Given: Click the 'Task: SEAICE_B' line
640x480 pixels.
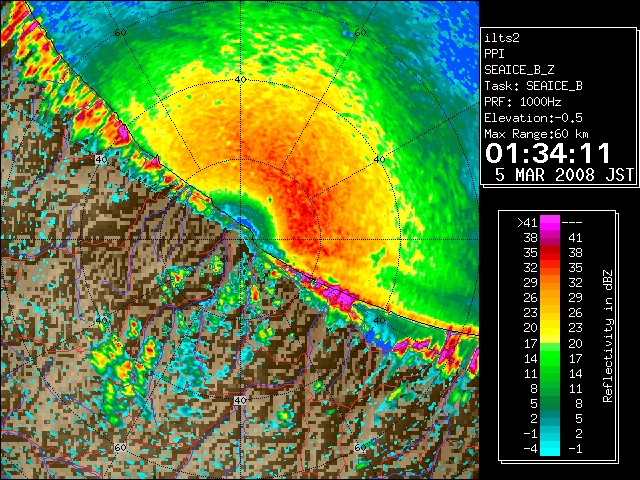Looking at the screenshot, I should point(533,86).
